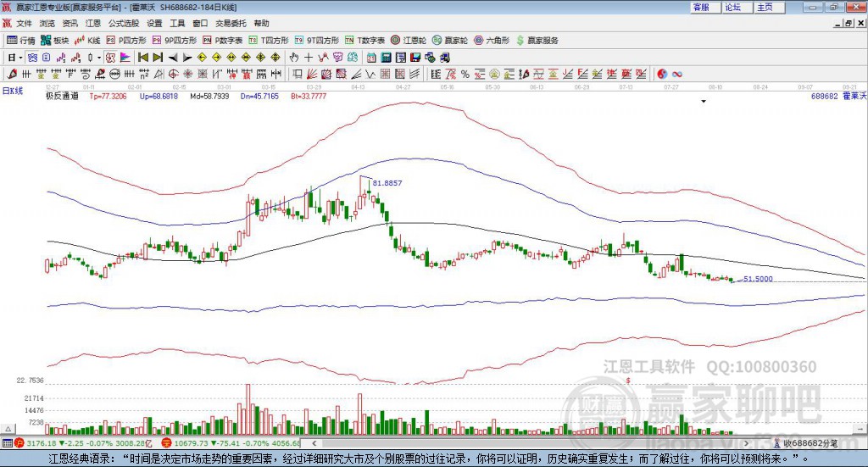868x467 pixels.
Task: Open the 资讯 menu
Action: (x=70, y=23)
